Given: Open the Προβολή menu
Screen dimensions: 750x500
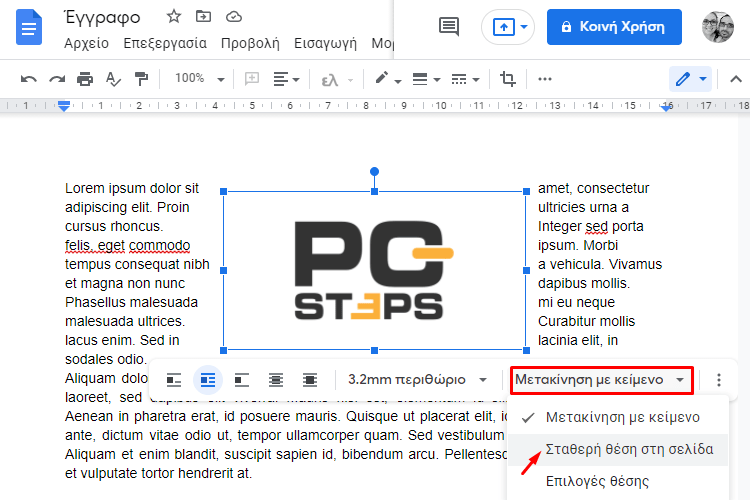Looking at the screenshot, I should (250, 44).
